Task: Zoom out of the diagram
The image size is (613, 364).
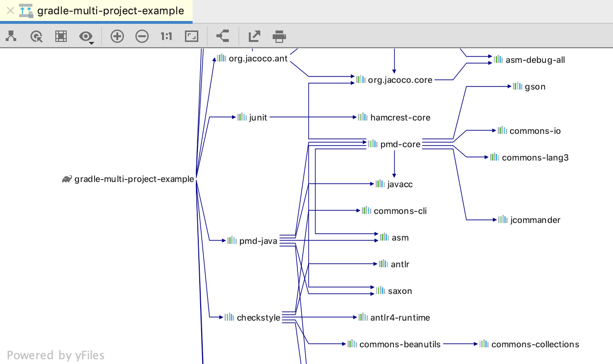Action: point(142,36)
